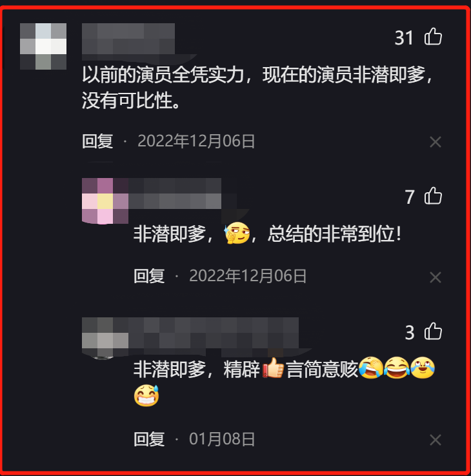
Task: Click the 31 like count number
Action: tap(404, 37)
